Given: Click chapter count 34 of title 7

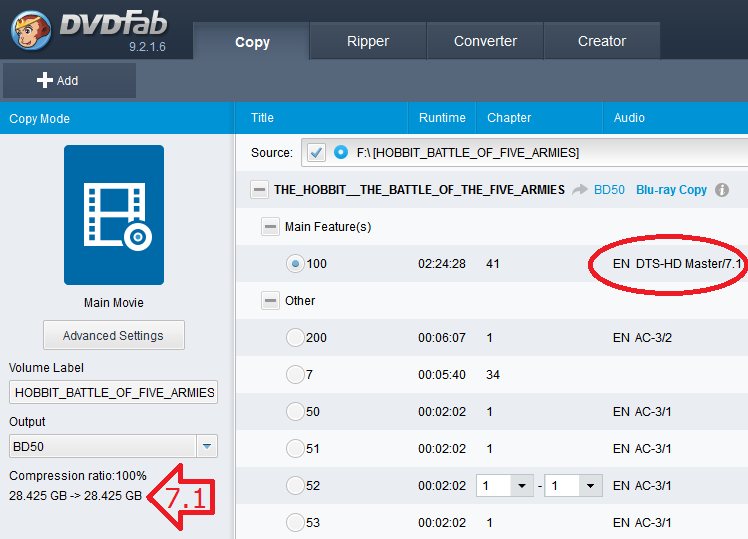Looking at the screenshot, I should 493,375.
